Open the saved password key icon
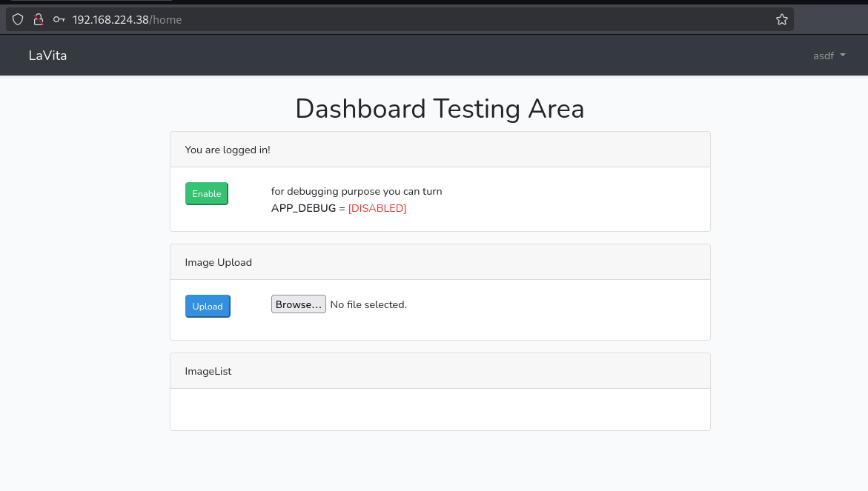 [59, 20]
